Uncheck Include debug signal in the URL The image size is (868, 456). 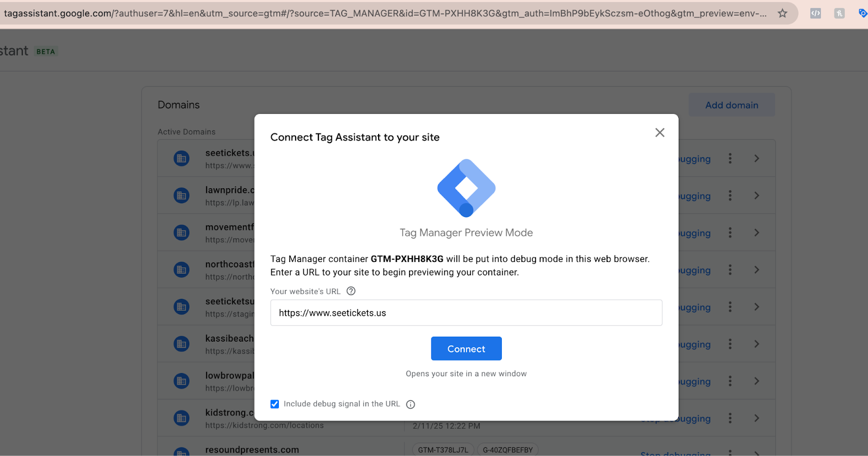point(275,404)
